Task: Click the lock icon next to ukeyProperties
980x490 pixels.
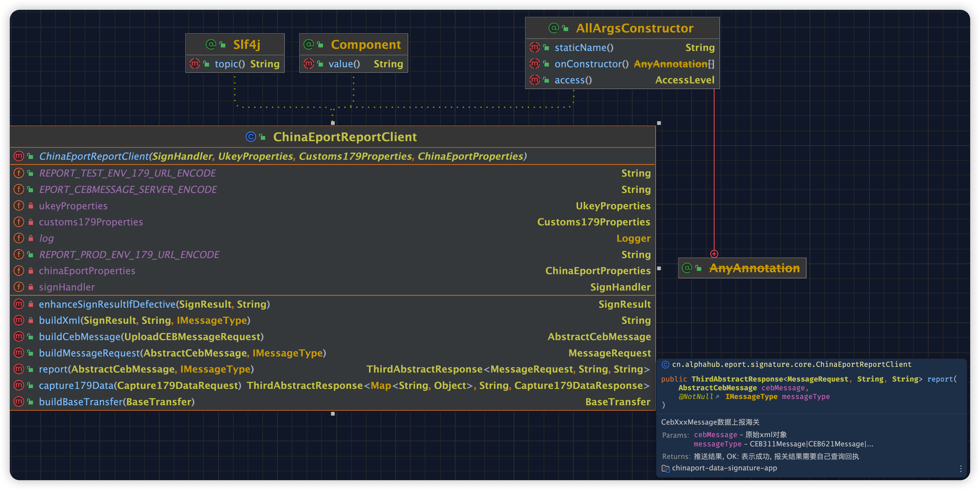Action: tap(31, 206)
